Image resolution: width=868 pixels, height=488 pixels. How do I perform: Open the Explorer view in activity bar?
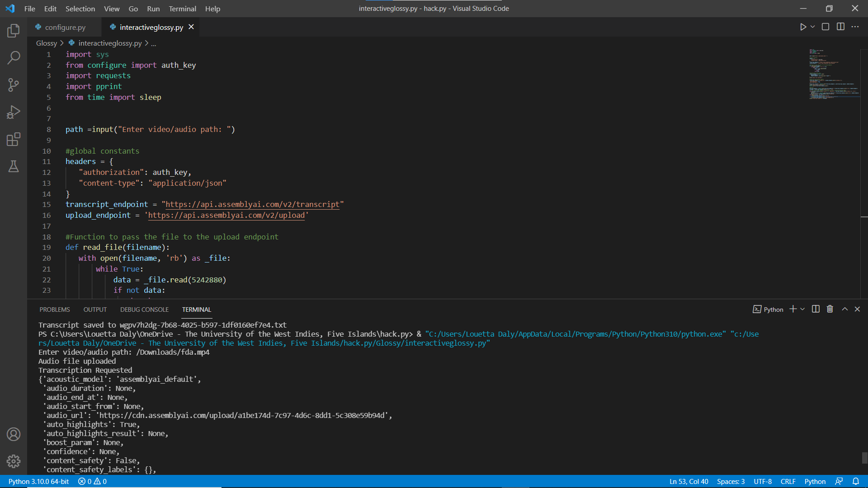click(x=14, y=31)
